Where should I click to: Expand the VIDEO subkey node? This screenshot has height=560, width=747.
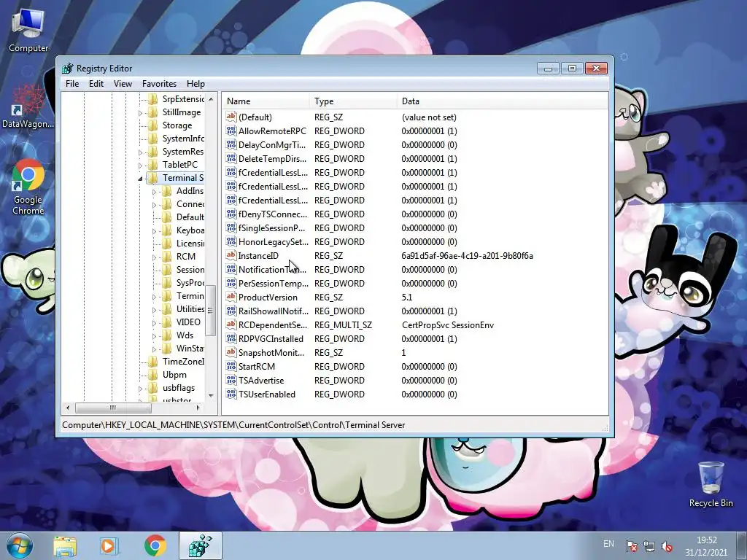tap(154, 323)
